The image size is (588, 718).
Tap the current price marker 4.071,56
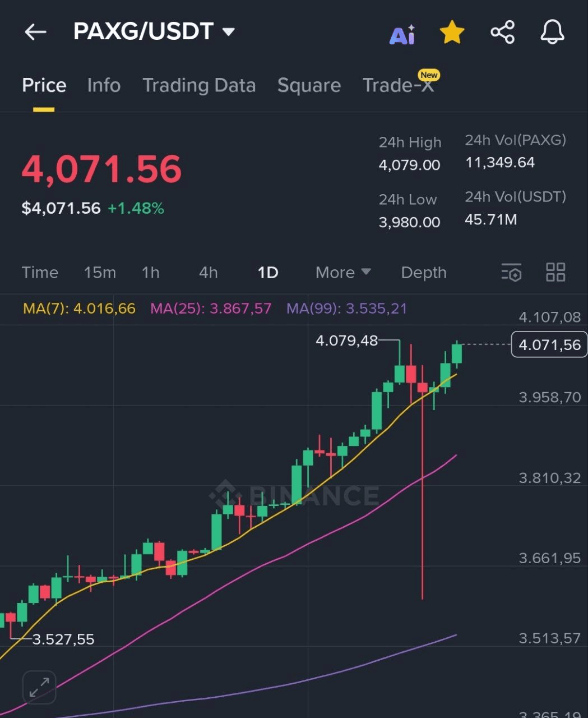coord(549,344)
